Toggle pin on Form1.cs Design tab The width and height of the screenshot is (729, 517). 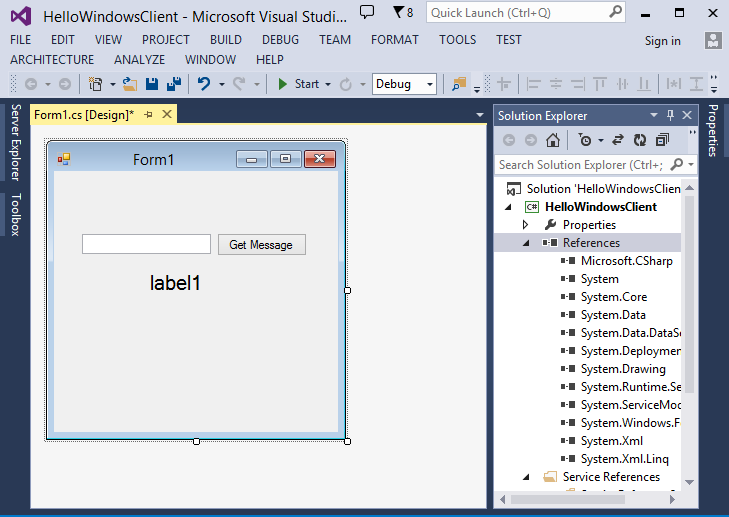[x=148, y=114]
